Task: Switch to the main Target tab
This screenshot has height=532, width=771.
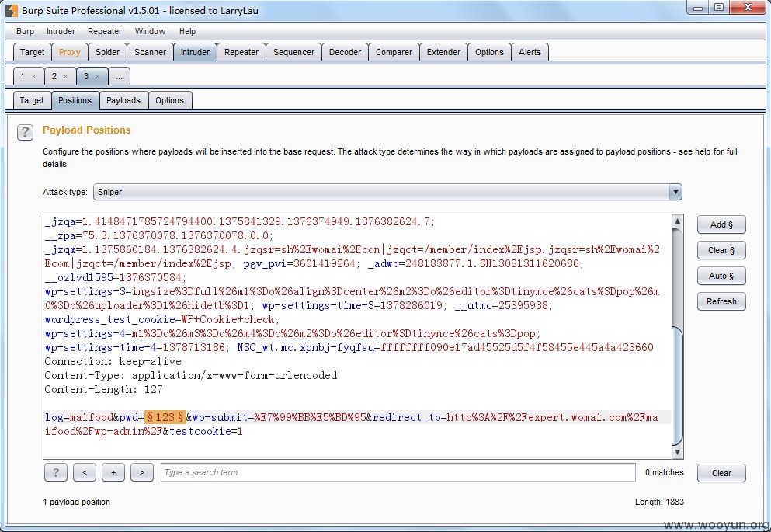Action: click(32, 52)
